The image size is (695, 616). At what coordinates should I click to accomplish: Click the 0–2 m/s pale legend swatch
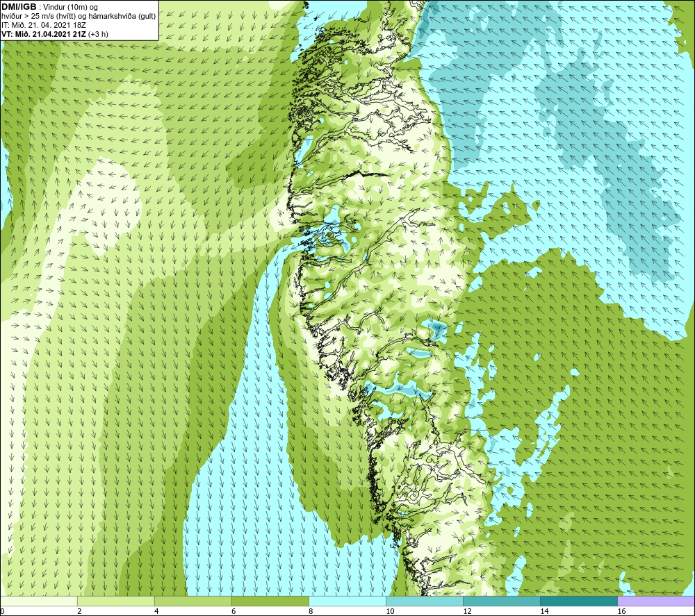point(39,601)
